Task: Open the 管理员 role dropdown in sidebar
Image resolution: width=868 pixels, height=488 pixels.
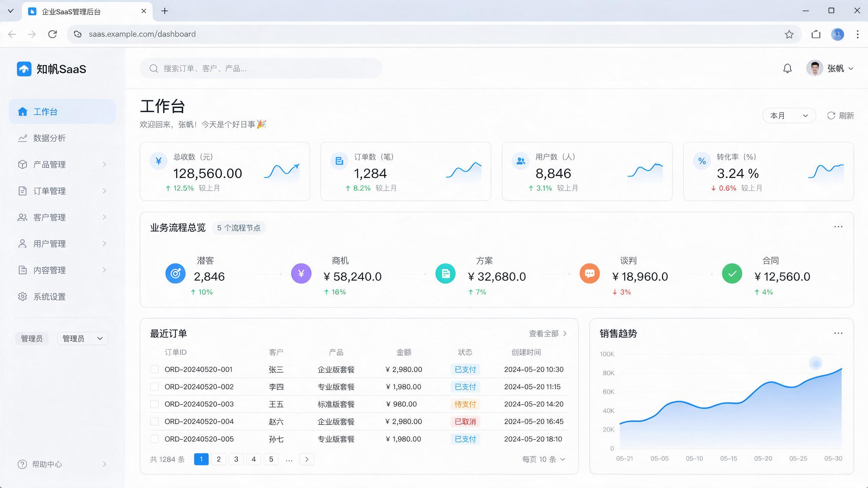Action: 83,339
